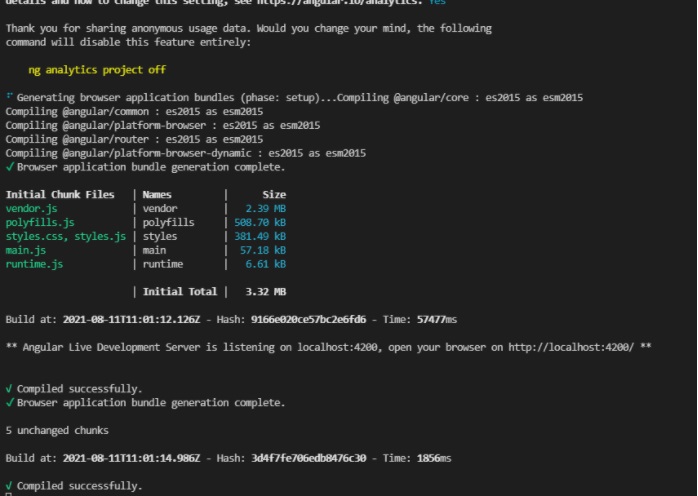The image size is (698, 496).
Task: Click the 2.39 MB size value
Action: click(266, 208)
